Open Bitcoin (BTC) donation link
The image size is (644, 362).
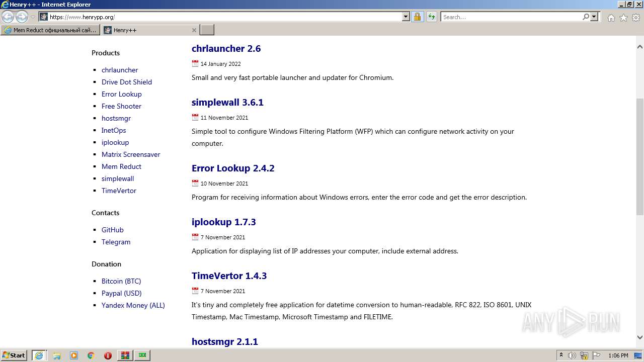tap(121, 281)
